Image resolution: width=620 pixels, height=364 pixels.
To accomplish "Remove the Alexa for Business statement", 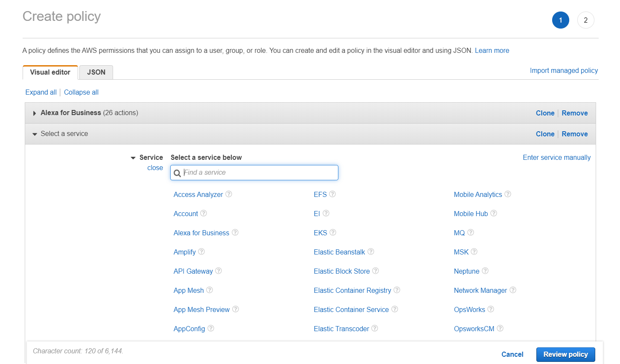I will (x=574, y=113).
